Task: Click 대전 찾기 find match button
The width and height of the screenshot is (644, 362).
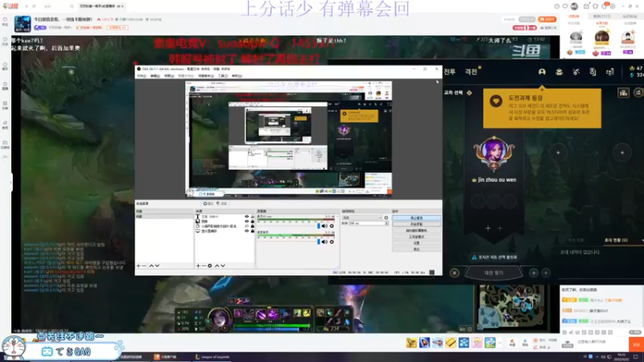Action: coord(493,273)
